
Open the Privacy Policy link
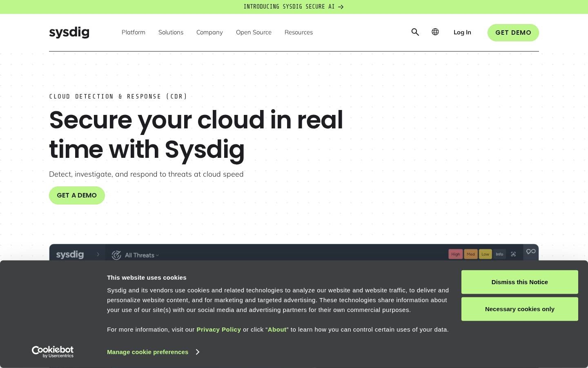pos(219,330)
